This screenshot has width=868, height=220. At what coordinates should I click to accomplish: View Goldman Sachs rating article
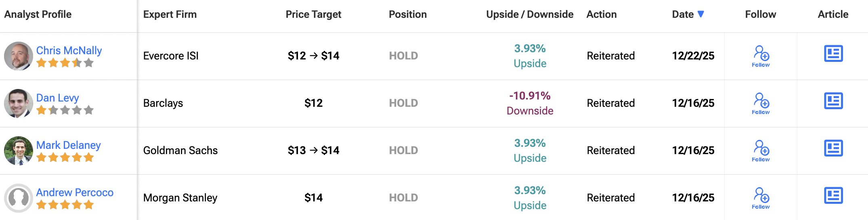pyautogui.click(x=833, y=148)
